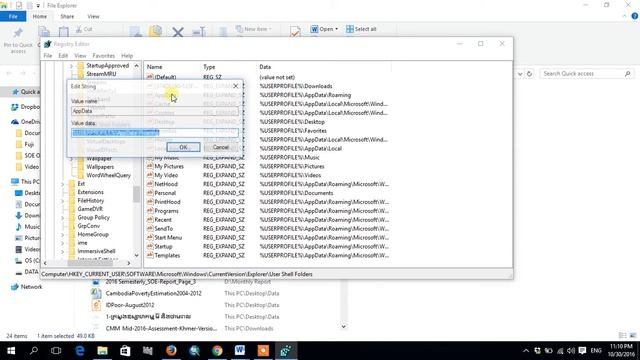Screen dimensions: 640x360
Task: Select the Programs value icon
Action: coord(150,211)
